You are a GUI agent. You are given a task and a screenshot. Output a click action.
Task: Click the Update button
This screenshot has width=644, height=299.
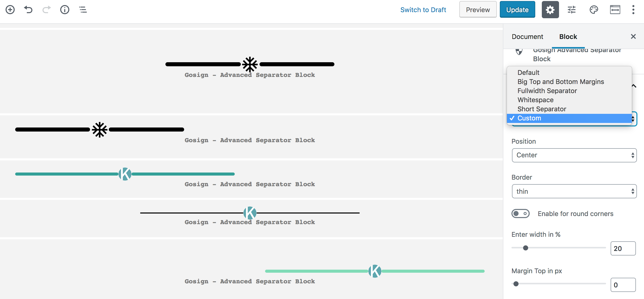click(517, 10)
